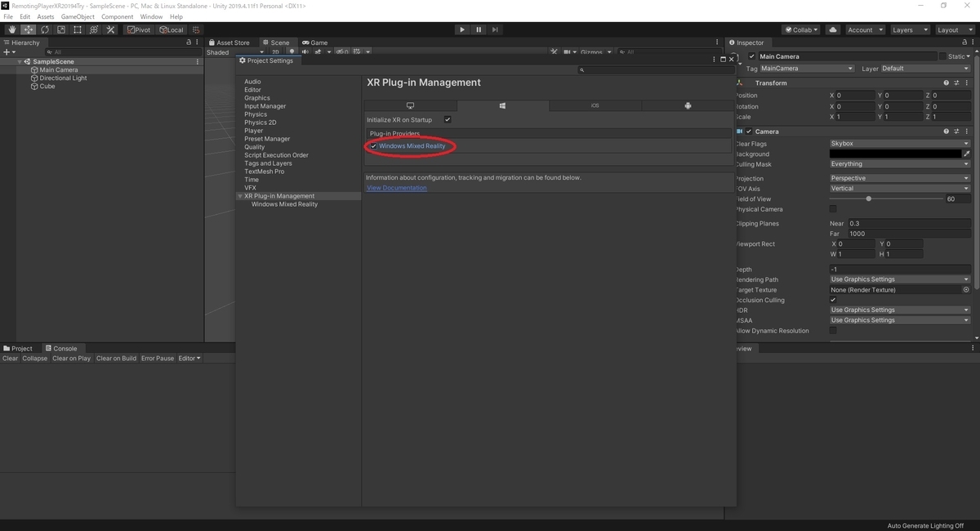Select Windows Mixed Reality settings subcategory
980x531 pixels.
pyautogui.click(x=284, y=204)
